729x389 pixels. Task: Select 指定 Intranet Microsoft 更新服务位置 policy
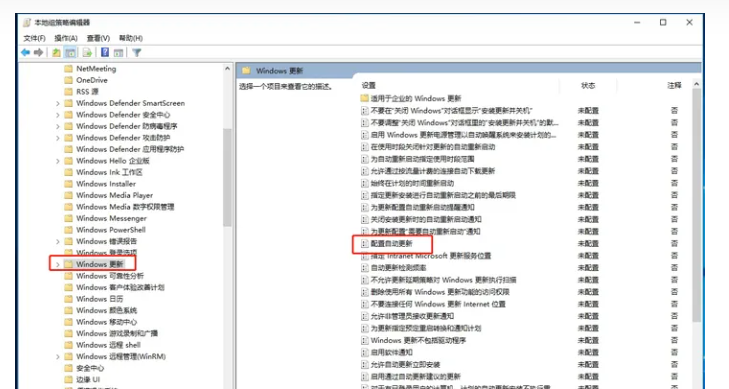[431, 256]
